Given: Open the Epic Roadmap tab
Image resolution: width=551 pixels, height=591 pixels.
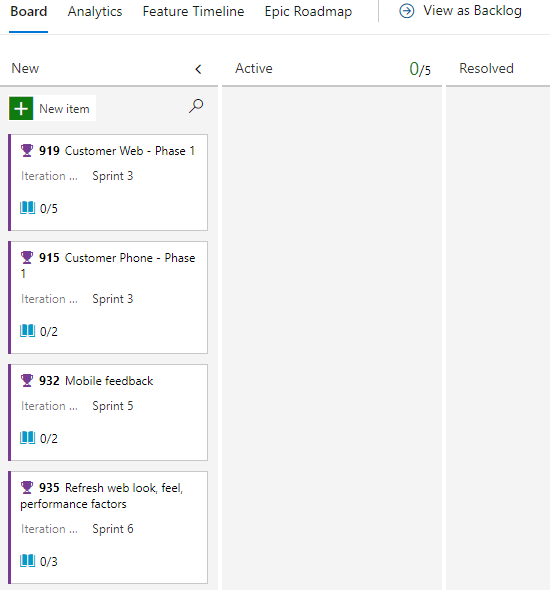Looking at the screenshot, I should click(x=308, y=12).
